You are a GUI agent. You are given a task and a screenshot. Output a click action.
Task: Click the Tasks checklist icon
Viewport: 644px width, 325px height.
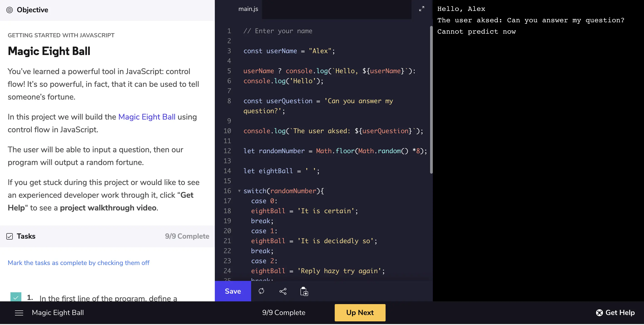(x=10, y=236)
